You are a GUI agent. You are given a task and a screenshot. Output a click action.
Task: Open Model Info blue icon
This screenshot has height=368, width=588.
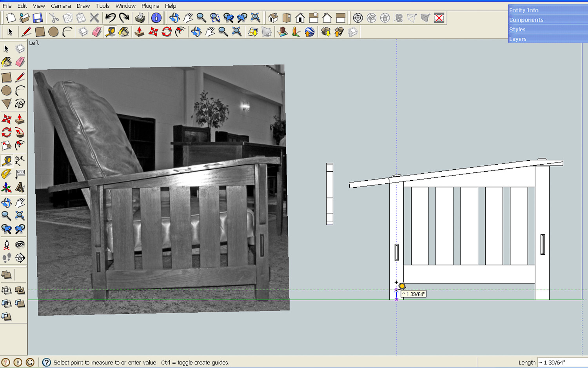[x=156, y=18]
